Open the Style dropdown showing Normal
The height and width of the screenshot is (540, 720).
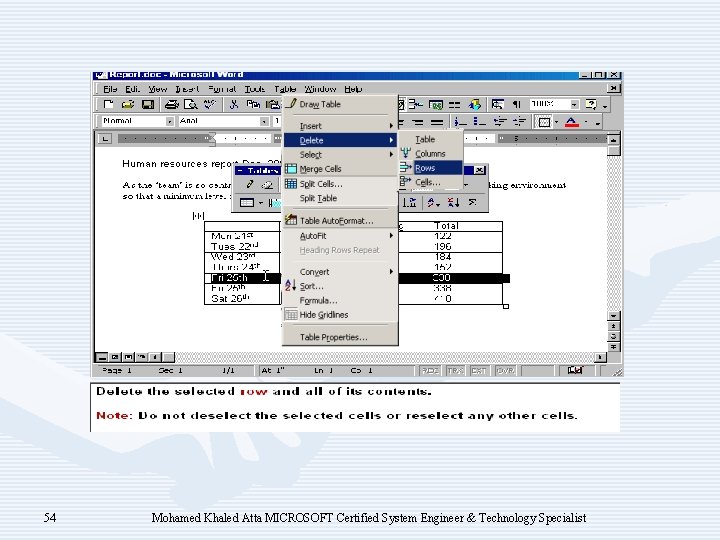(x=170, y=122)
